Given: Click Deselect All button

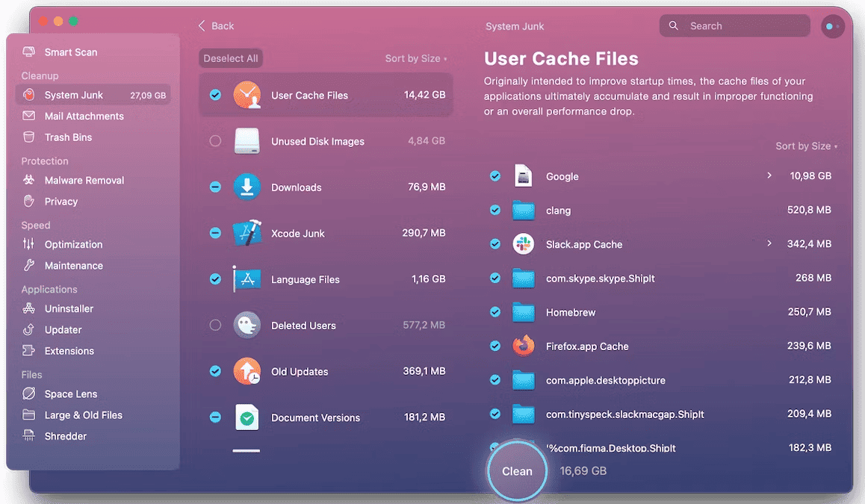Looking at the screenshot, I should tap(231, 58).
